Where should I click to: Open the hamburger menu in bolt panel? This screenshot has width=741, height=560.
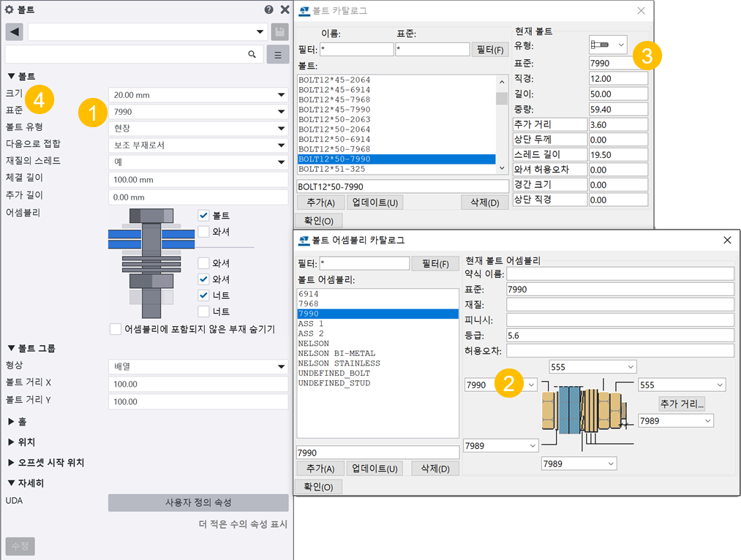(278, 55)
